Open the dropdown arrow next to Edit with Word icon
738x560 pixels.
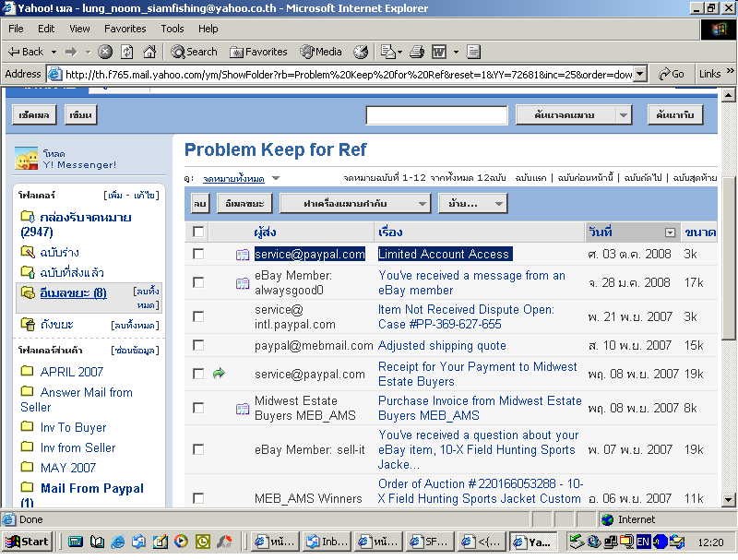click(x=456, y=52)
